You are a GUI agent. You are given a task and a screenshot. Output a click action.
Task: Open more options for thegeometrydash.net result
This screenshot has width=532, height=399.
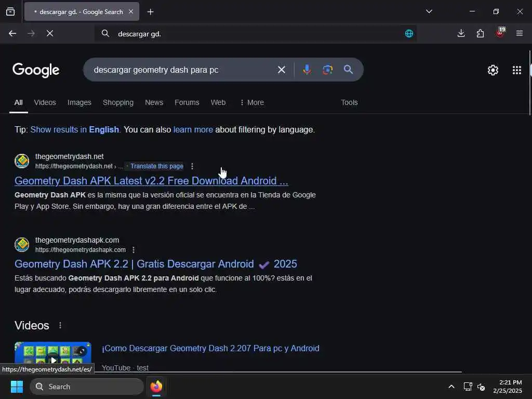[192, 166]
